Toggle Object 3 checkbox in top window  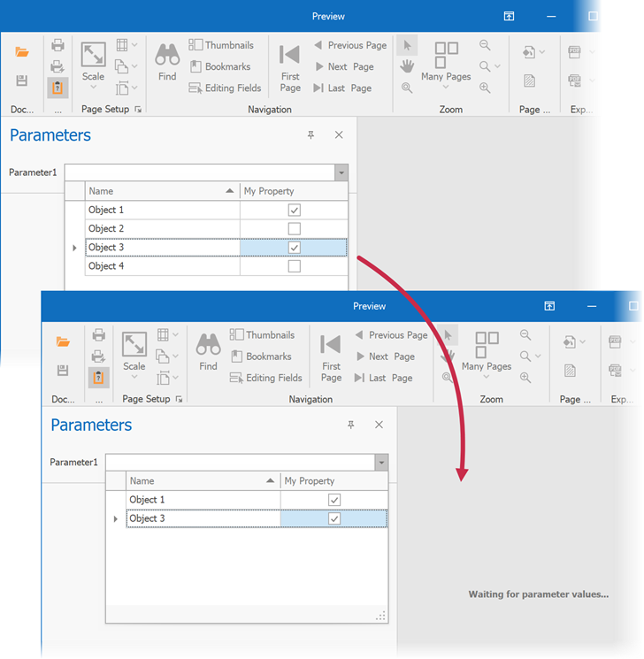[x=295, y=248]
